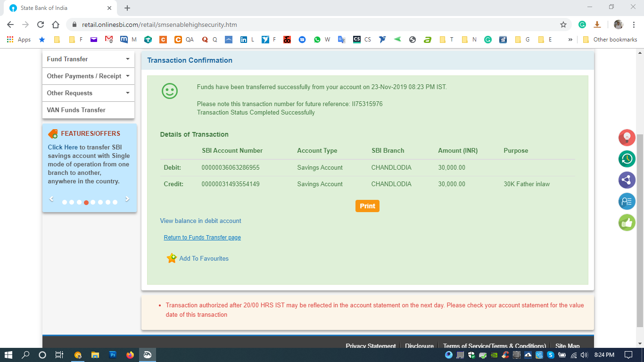The height and width of the screenshot is (362, 644).
Task: Click the orange Print button
Action: pos(367,206)
